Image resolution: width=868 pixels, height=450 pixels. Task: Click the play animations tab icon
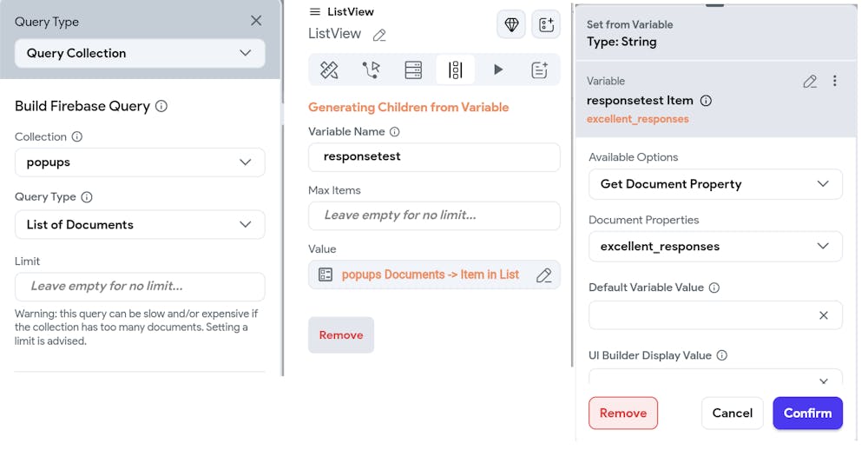pos(498,70)
